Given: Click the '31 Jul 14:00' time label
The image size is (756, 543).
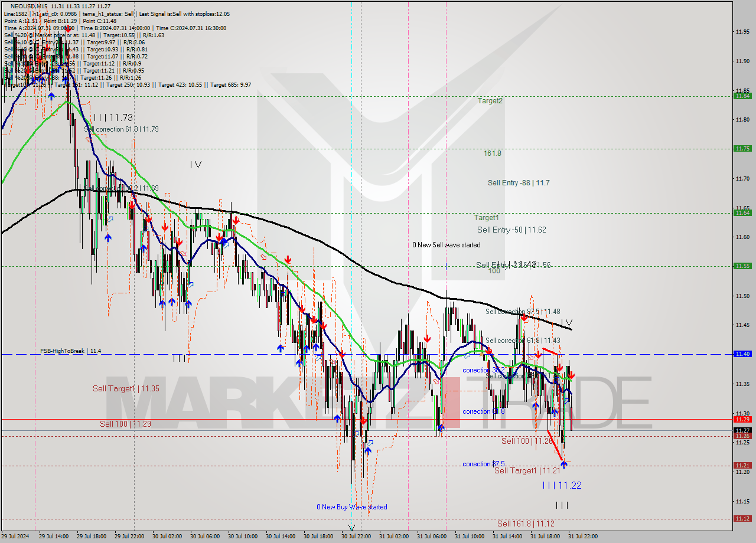Looking at the screenshot, I should point(507,537).
